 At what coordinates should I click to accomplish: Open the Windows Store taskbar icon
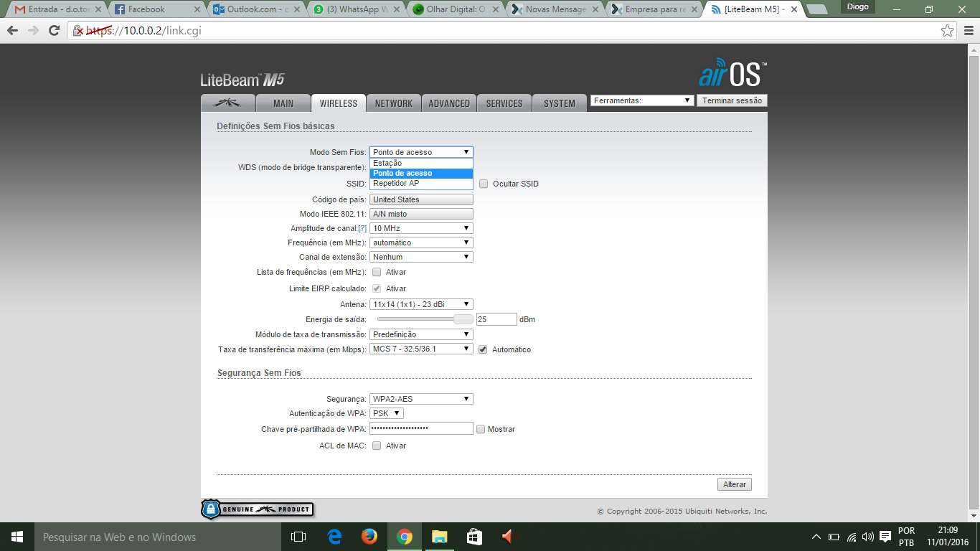click(475, 537)
